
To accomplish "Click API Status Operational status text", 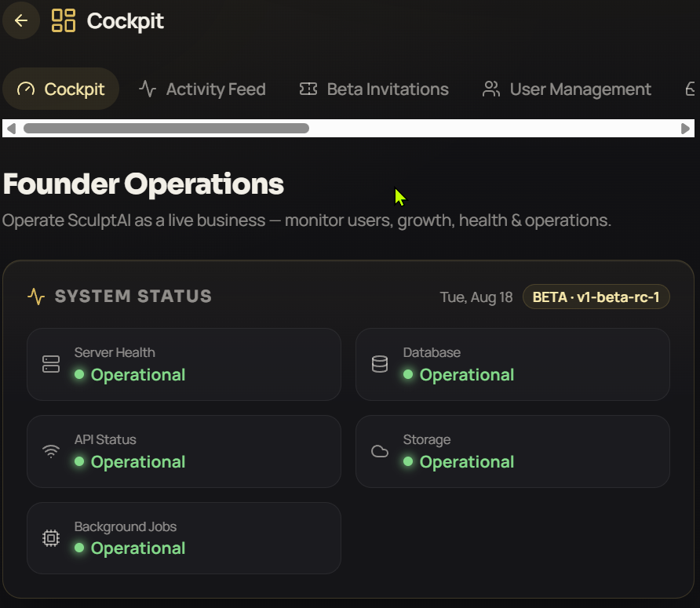I will pos(138,462).
